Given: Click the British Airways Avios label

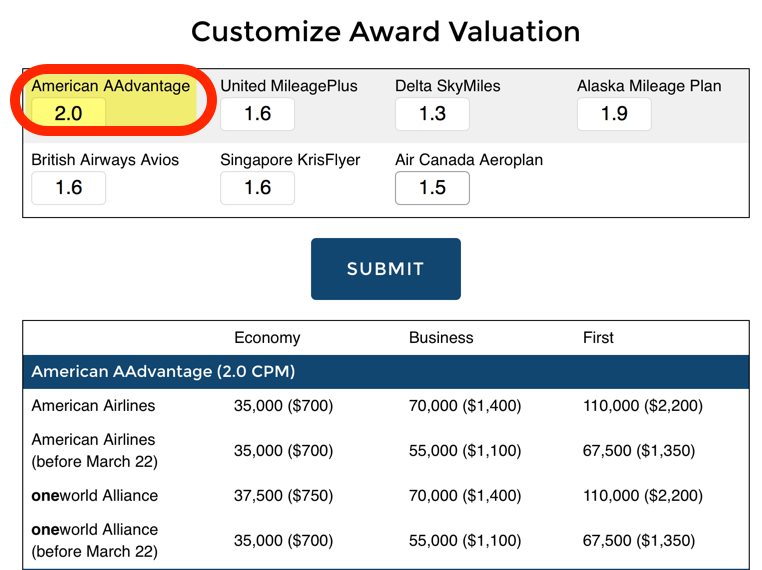Looking at the screenshot, I should (x=105, y=160).
